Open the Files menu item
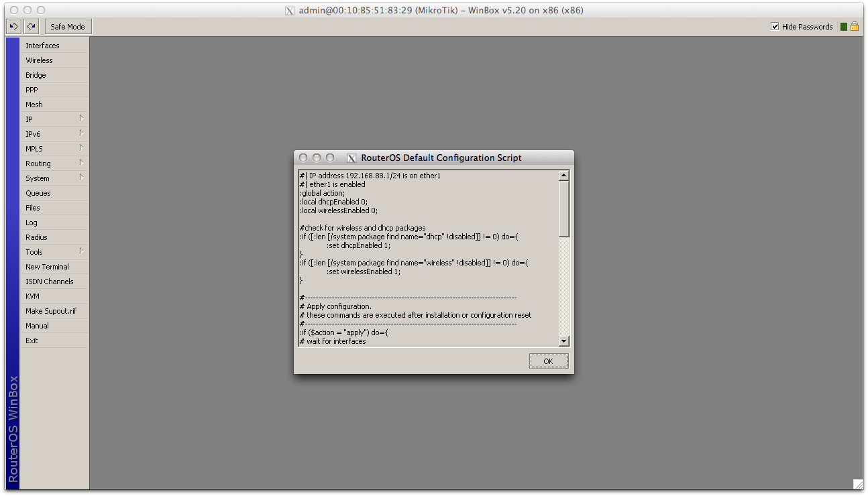Screen dimensions: 868x496 click(54, 208)
